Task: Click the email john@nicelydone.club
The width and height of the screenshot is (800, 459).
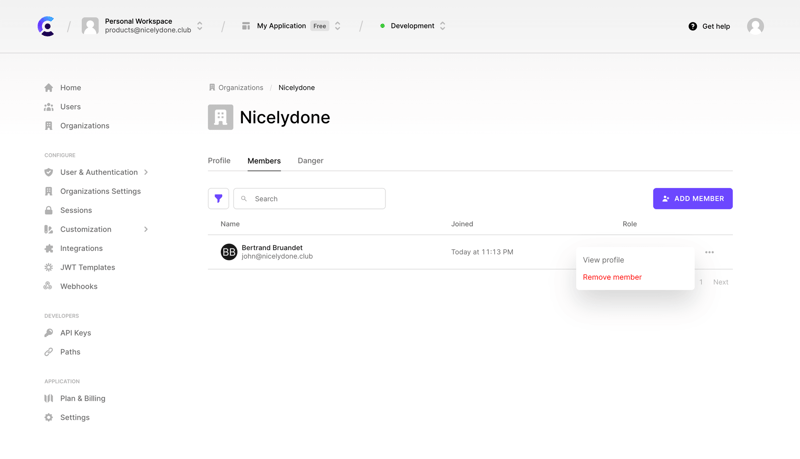Action: tap(277, 257)
